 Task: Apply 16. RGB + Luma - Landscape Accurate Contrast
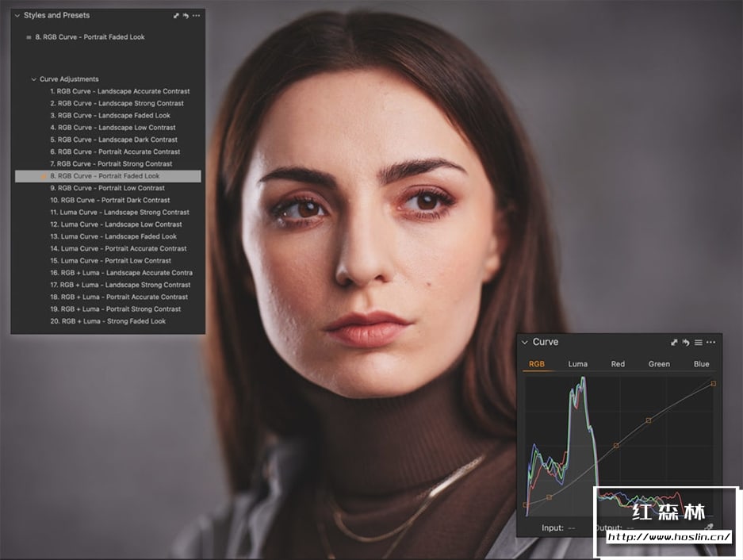pyautogui.click(x=121, y=273)
